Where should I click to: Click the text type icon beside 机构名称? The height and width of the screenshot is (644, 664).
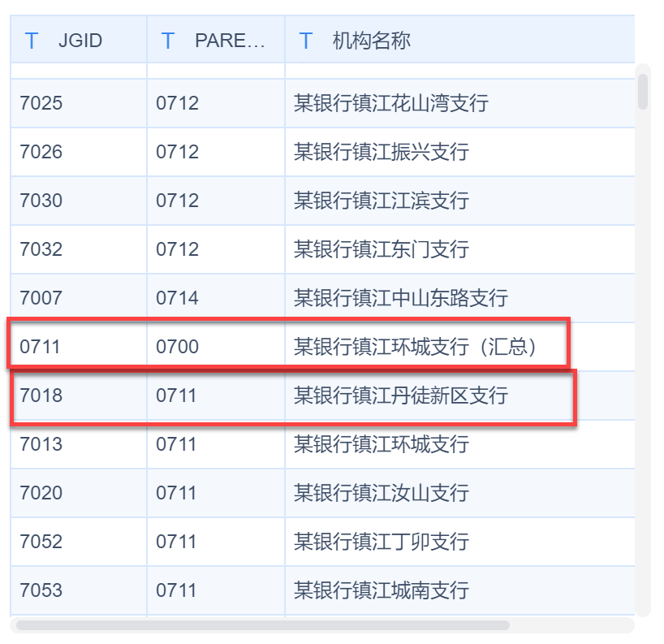306,41
